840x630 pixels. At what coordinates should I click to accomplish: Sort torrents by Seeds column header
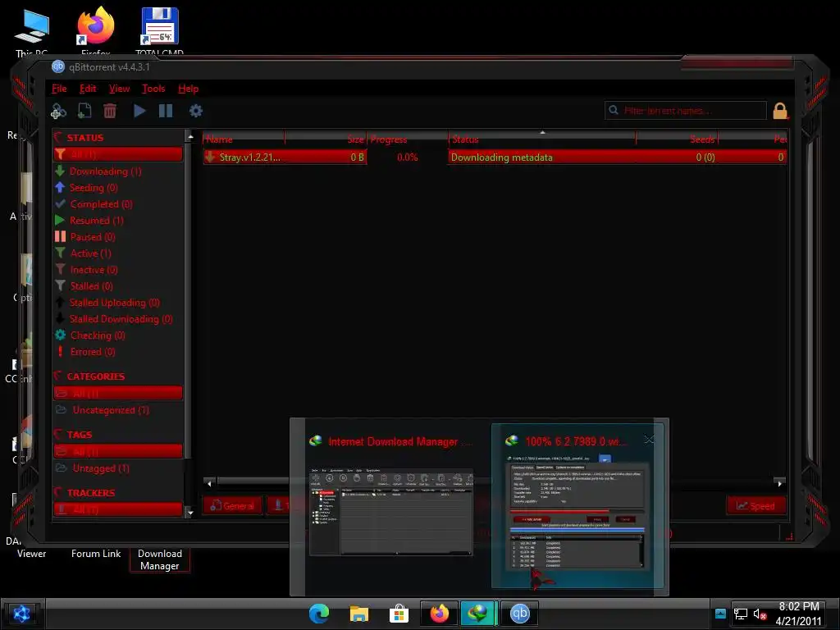[677, 139]
